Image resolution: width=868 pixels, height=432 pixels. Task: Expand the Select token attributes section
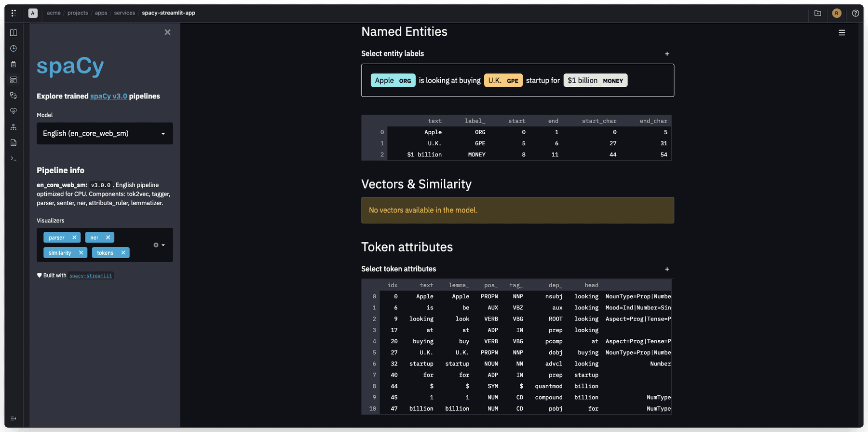667,269
